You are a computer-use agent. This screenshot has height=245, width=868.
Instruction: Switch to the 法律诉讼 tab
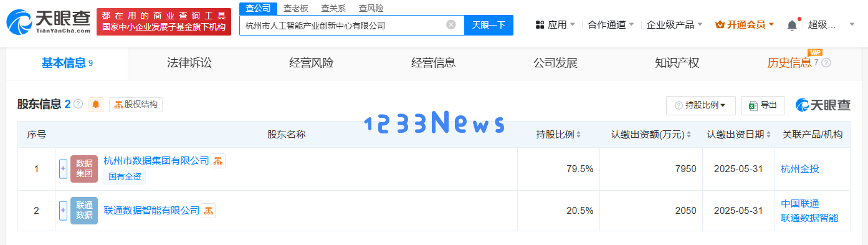(x=189, y=63)
